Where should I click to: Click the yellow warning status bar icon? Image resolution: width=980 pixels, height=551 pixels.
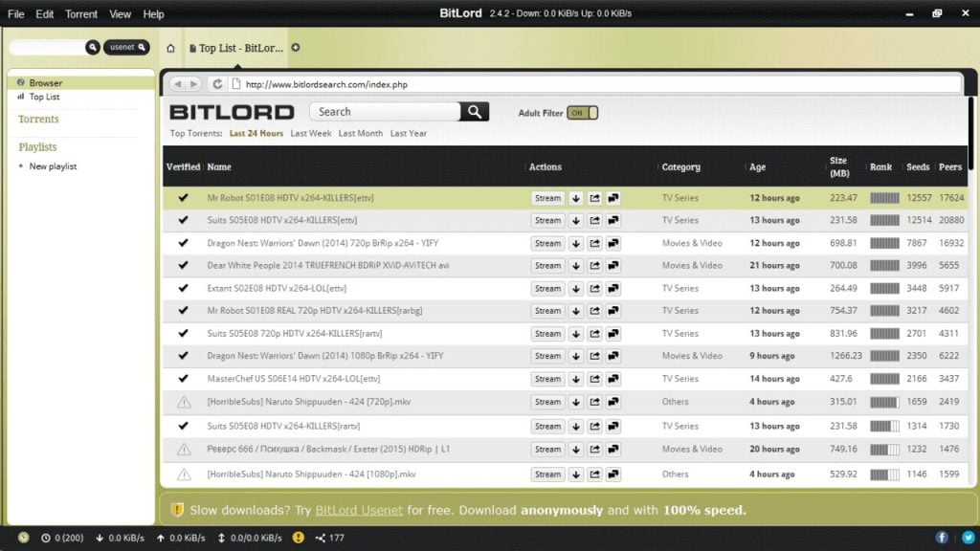tap(299, 538)
